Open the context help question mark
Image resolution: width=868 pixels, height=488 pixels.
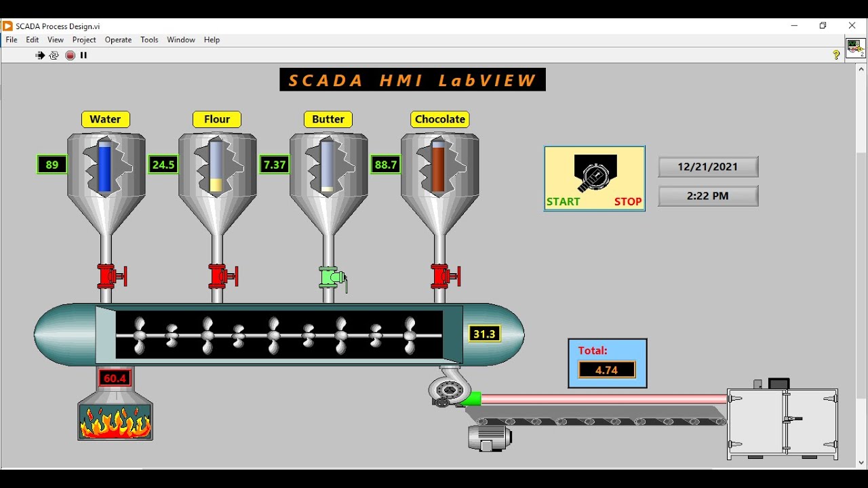(x=836, y=56)
